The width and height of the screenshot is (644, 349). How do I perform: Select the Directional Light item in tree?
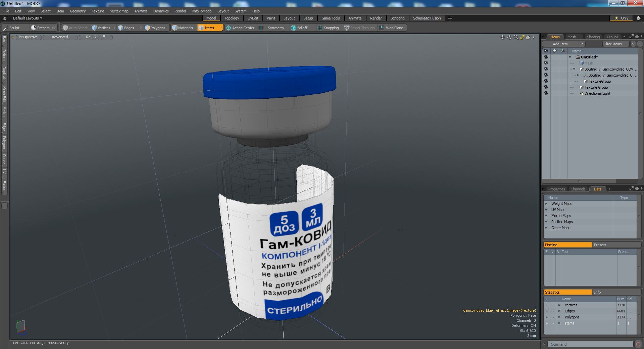[x=597, y=93]
